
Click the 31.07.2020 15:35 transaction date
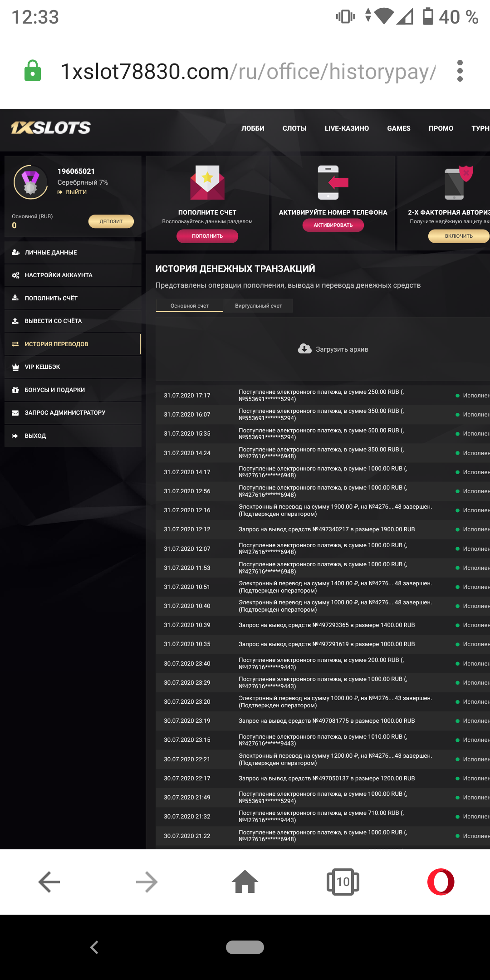coord(187,434)
